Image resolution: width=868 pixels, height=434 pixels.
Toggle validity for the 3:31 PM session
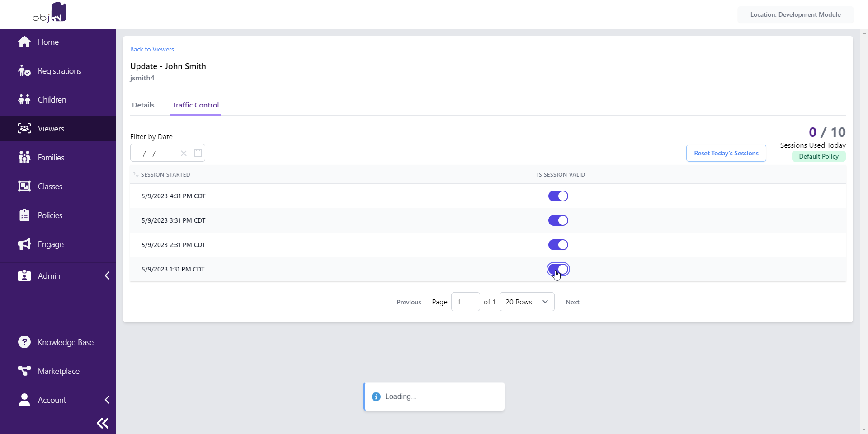pos(558,220)
